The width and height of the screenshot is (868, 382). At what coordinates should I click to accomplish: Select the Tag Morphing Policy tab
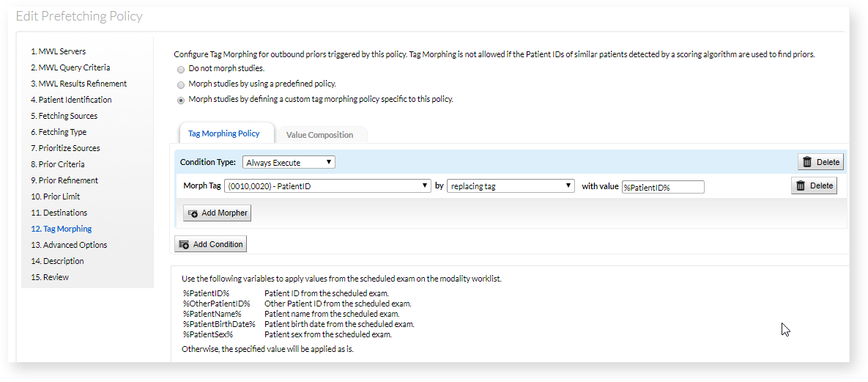click(224, 133)
